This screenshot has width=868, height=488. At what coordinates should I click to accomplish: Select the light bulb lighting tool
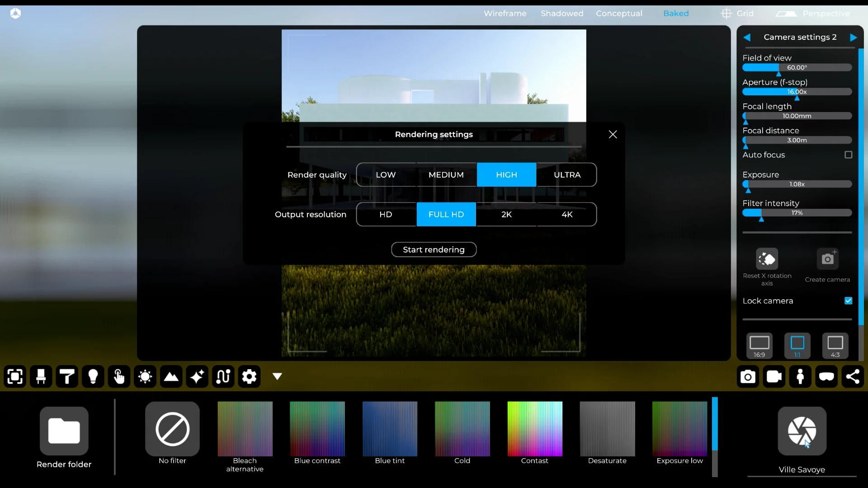click(x=93, y=376)
